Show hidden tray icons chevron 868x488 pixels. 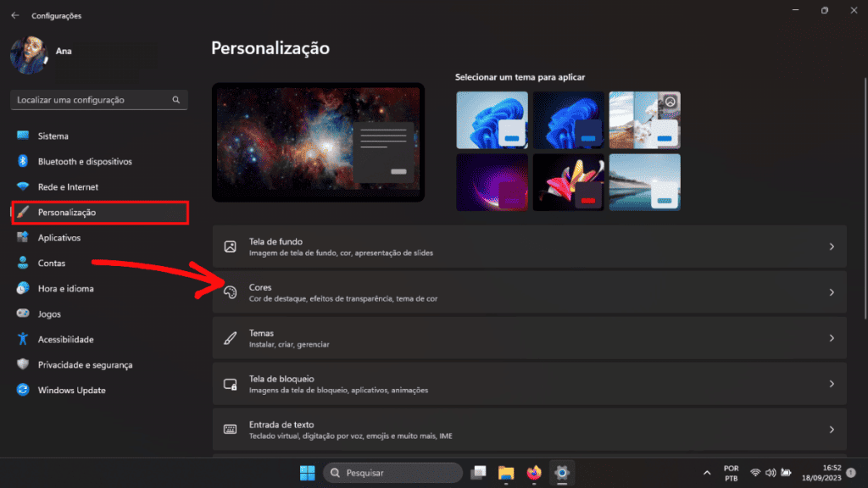707,473
